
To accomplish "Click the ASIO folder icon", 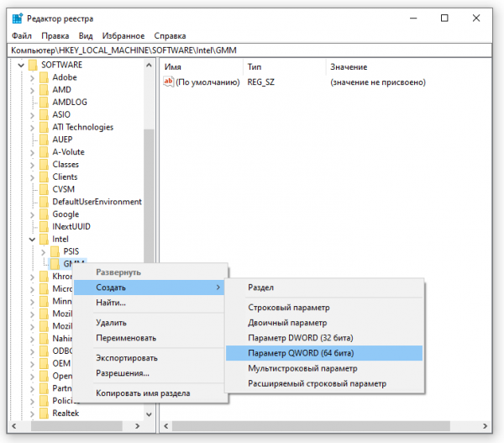I will [x=44, y=115].
